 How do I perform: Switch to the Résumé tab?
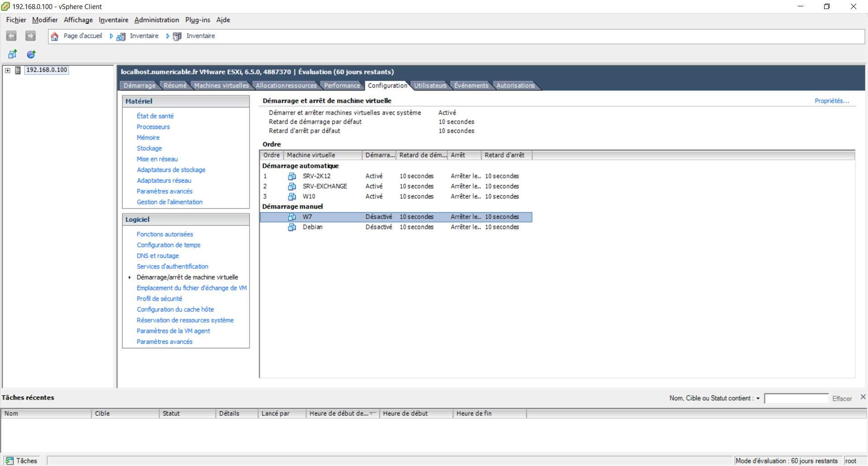click(175, 86)
